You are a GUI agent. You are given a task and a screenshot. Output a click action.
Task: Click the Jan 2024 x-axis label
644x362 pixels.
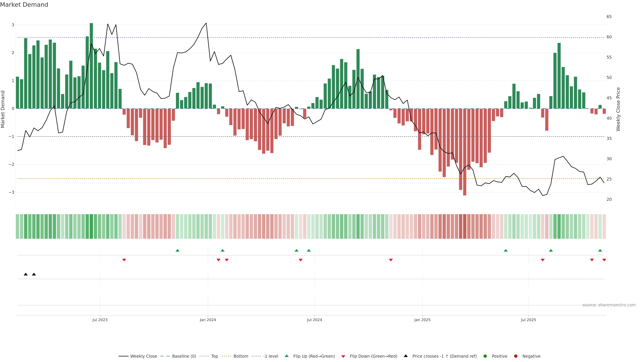(208, 320)
